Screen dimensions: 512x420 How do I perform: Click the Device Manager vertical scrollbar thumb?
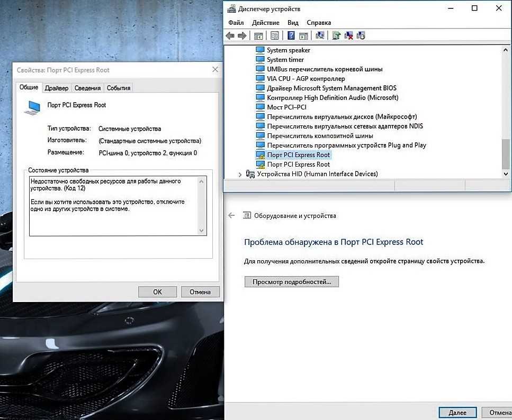[506, 154]
